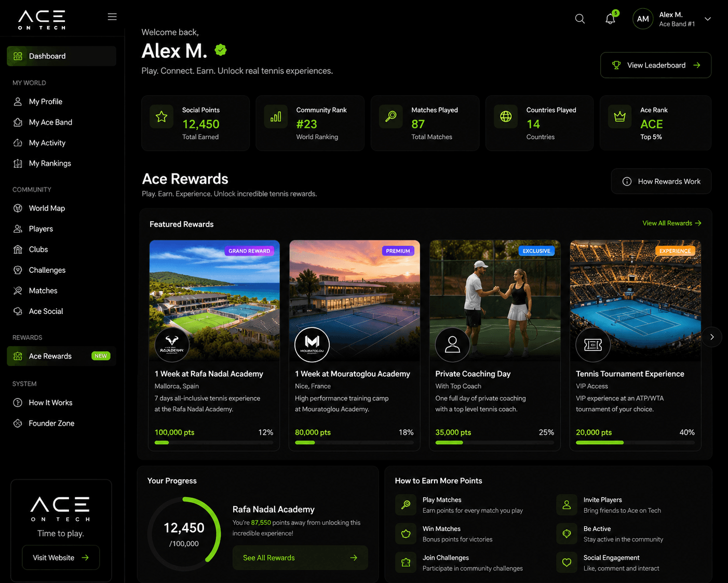The width and height of the screenshot is (728, 583).
Task: Click the ACE ON TECH logo in header
Action: (42, 20)
